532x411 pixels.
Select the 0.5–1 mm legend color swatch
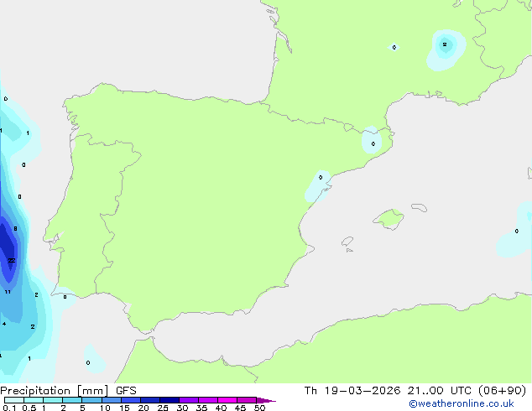click(x=34, y=400)
